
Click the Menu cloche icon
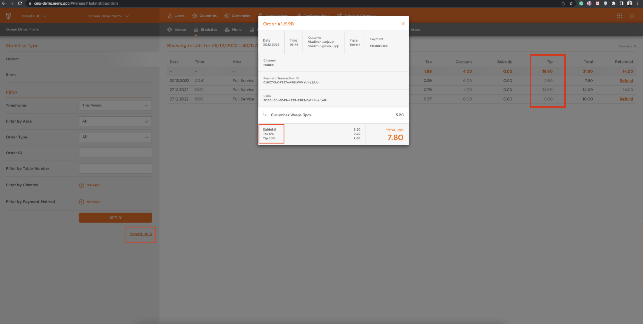[227, 30]
